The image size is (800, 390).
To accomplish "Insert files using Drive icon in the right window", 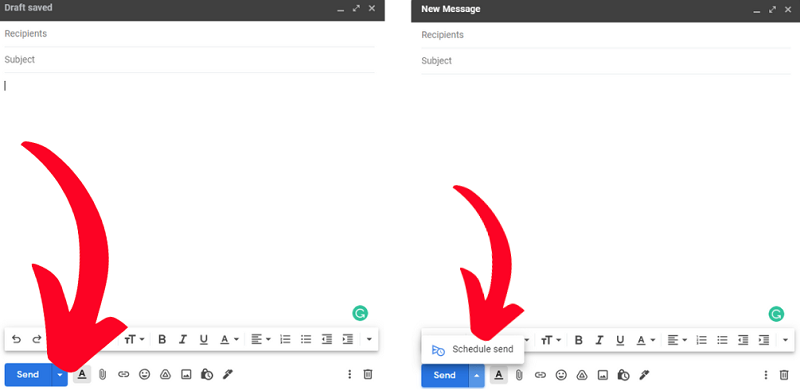I will (x=582, y=376).
